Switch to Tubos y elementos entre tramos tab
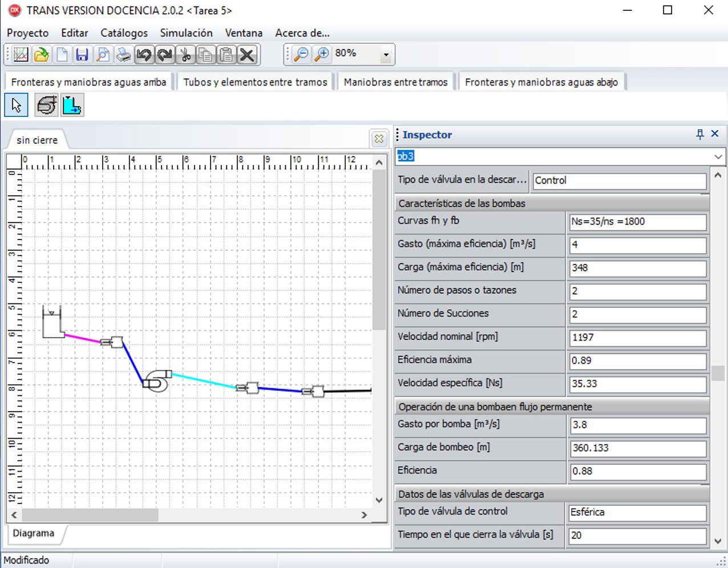 pyautogui.click(x=255, y=82)
